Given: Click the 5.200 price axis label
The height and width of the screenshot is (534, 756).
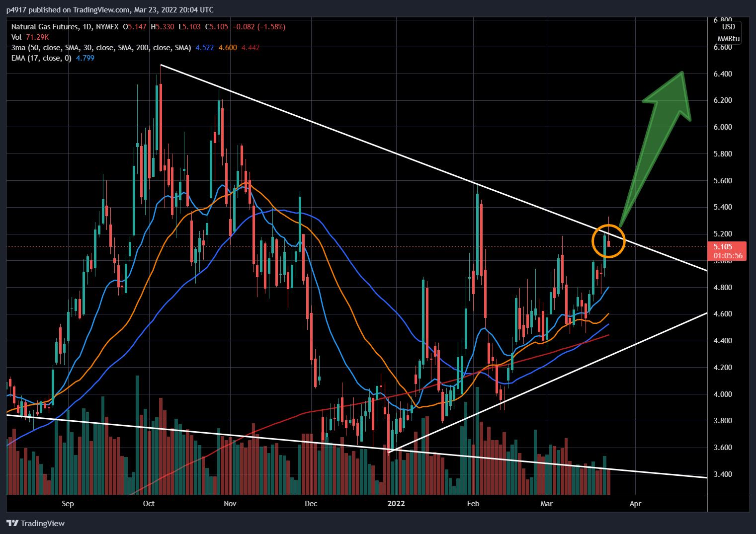Looking at the screenshot, I should (x=723, y=234).
